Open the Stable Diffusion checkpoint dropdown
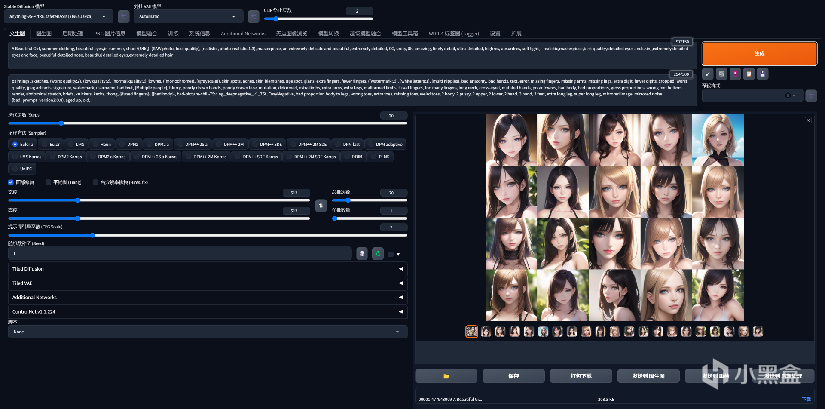 click(x=58, y=16)
